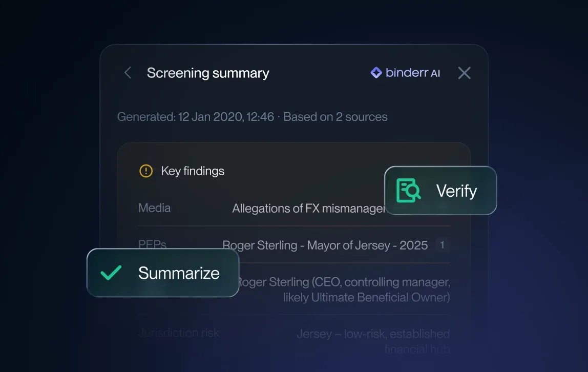Open the Roger Sterling Mayor of Jersey entry

click(325, 245)
